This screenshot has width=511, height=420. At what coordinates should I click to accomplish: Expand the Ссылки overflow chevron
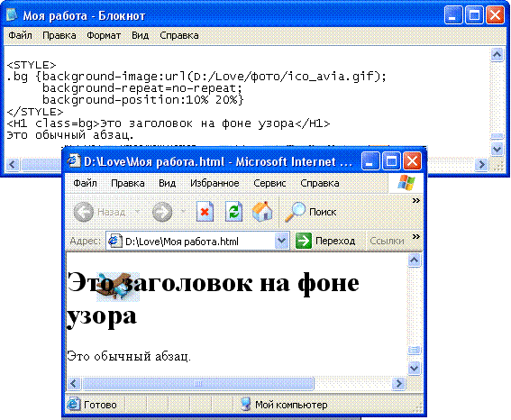pos(415,236)
